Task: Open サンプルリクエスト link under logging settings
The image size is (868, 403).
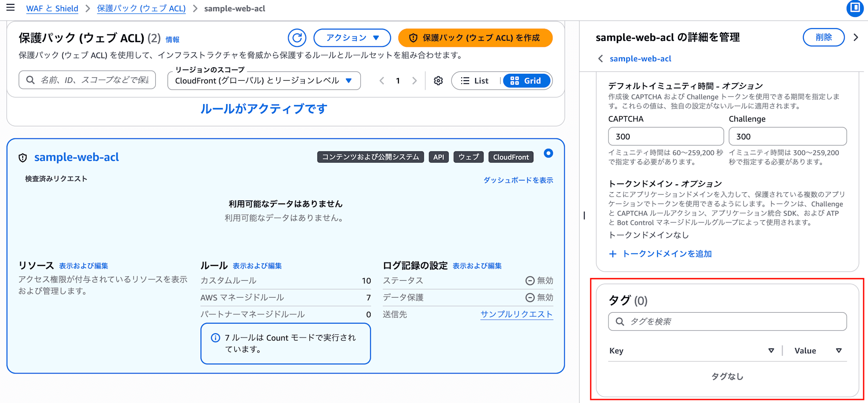Action: click(516, 314)
